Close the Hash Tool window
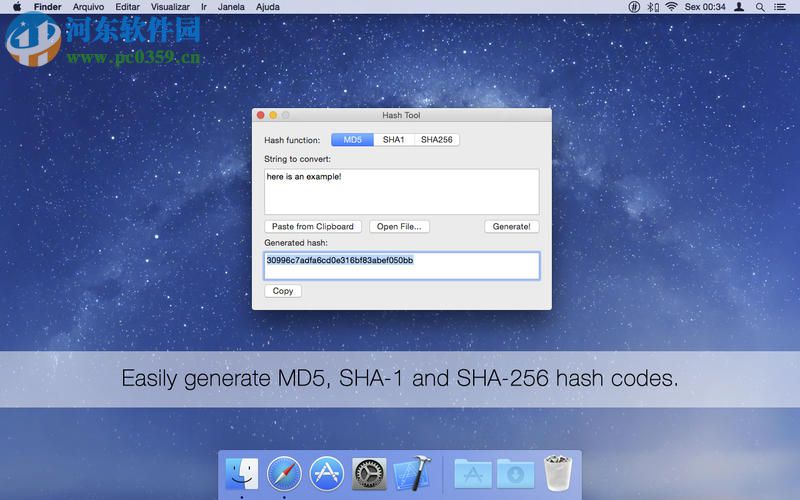The width and height of the screenshot is (800, 500). (x=261, y=115)
